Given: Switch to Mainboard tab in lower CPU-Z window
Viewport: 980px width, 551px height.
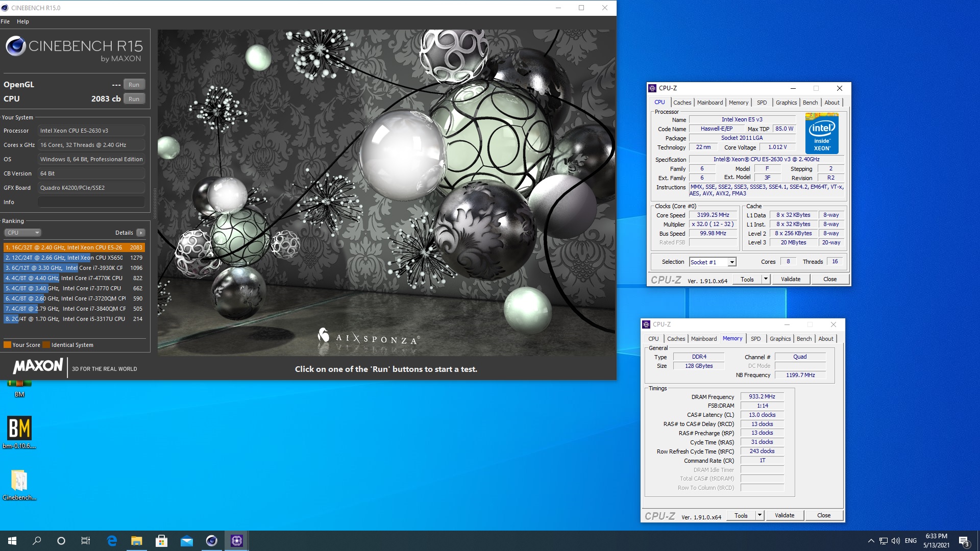Looking at the screenshot, I should click(x=704, y=339).
